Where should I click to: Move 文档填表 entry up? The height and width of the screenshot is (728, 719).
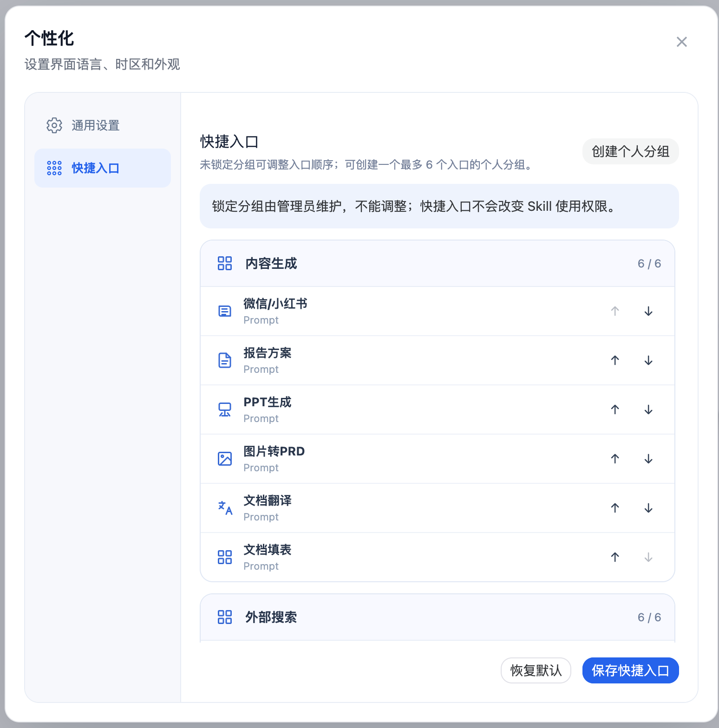click(x=615, y=557)
